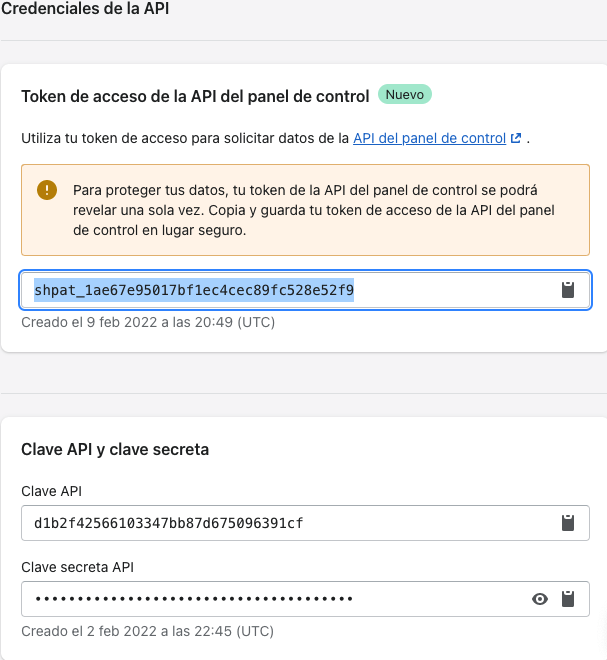The image size is (607, 660).
Task: Click the external link icon beside API link
Action: [x=516, y=138]
